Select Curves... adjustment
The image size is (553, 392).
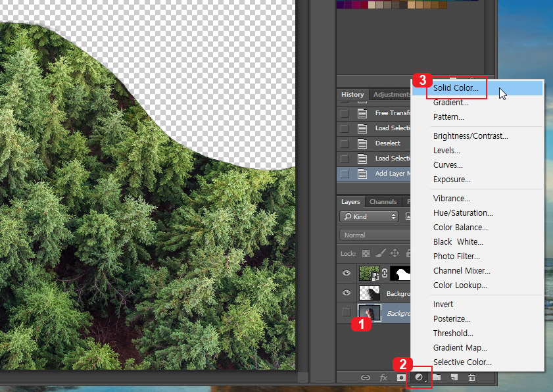point(477,165)
